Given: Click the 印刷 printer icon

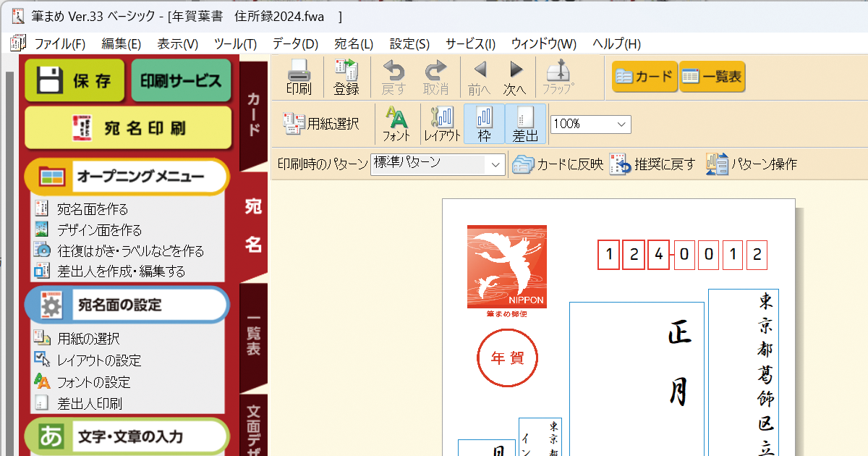Looking at the screenshot, I should (x=299, y=77).
